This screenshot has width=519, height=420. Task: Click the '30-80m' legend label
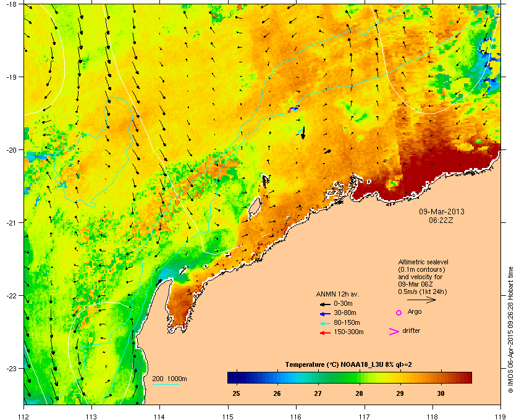coord(345,313)
